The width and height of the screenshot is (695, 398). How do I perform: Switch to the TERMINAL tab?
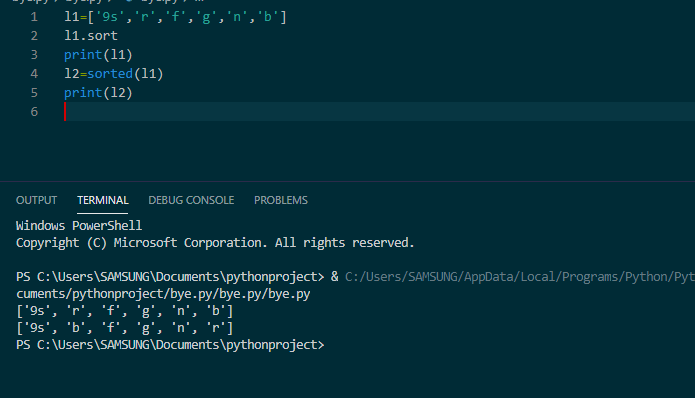coord(103,200)
